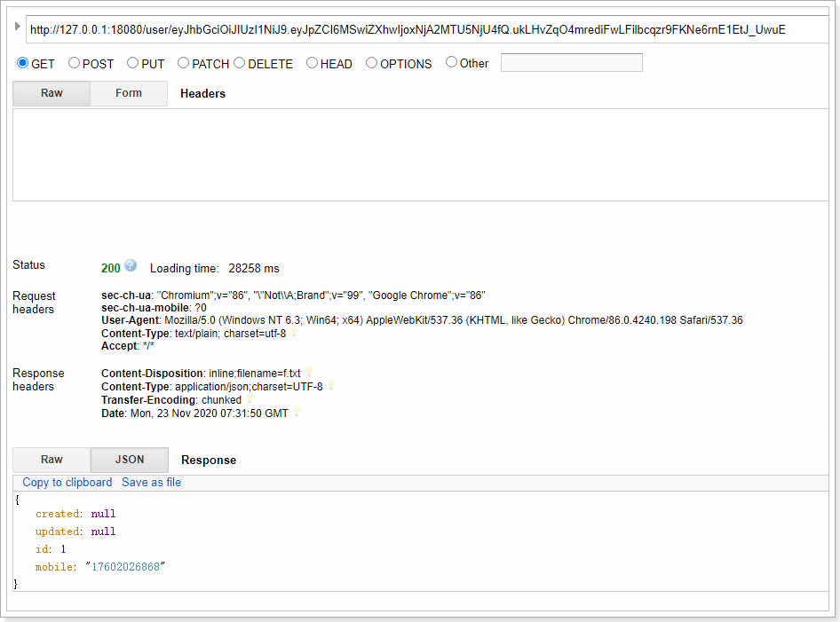The image size is (840, 622).
Task: Expand the URL details triangle
Action: [x=18, y=28]
